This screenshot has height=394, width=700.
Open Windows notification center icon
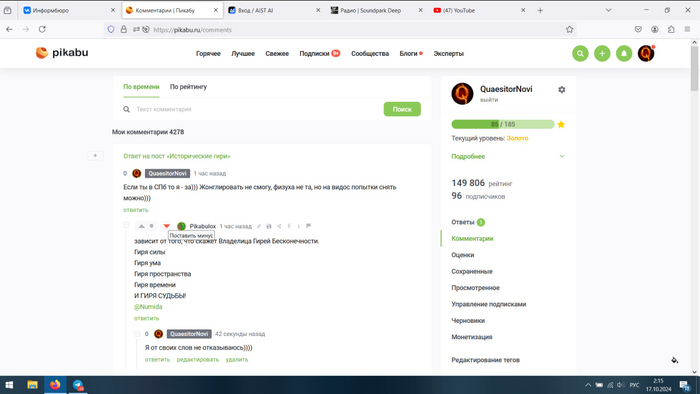(x=685, y=385)
